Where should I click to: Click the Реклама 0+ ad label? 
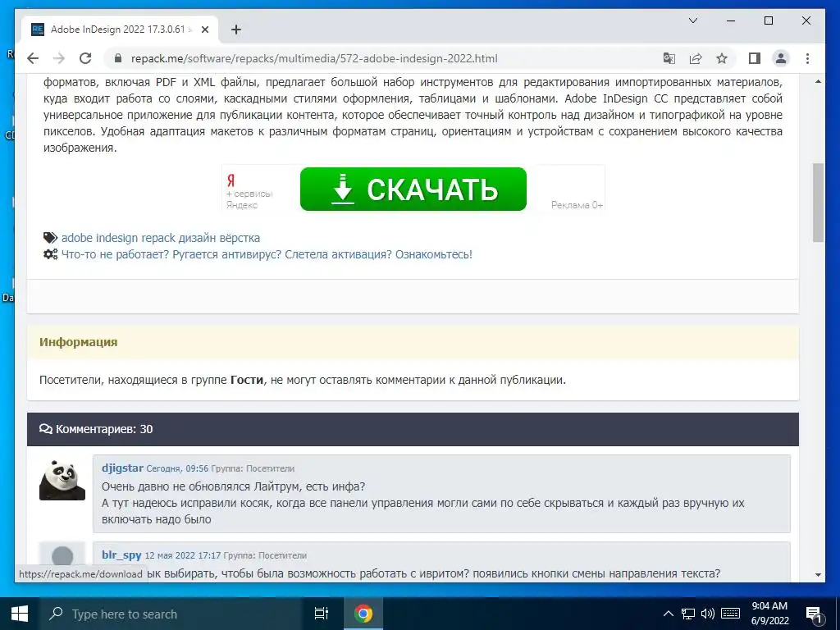point(577,204)
